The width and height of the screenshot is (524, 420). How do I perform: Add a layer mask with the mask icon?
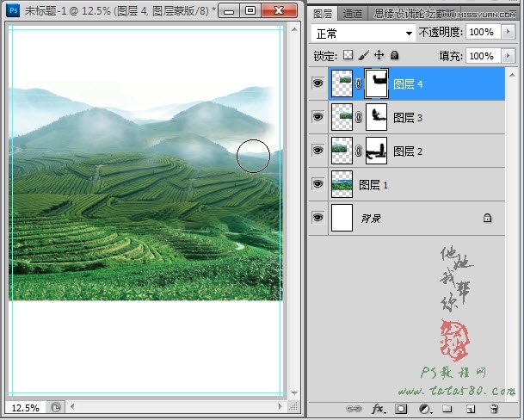click(401, 409)
